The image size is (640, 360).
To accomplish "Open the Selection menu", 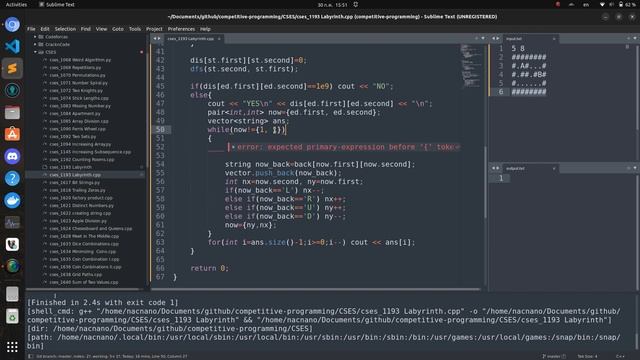I will click(65, 29).
